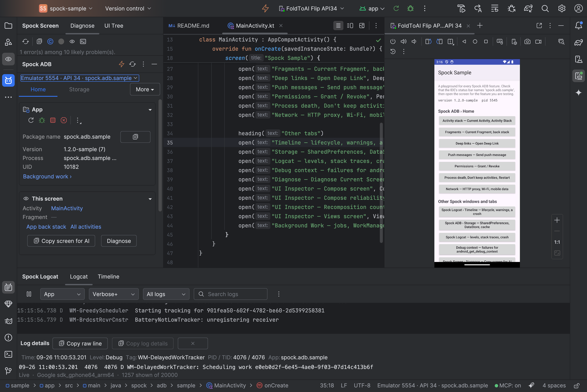Open IDE settings gear icon
Image resolution: width=587 pixels, height=392 pixels.
tap(562, 8)
